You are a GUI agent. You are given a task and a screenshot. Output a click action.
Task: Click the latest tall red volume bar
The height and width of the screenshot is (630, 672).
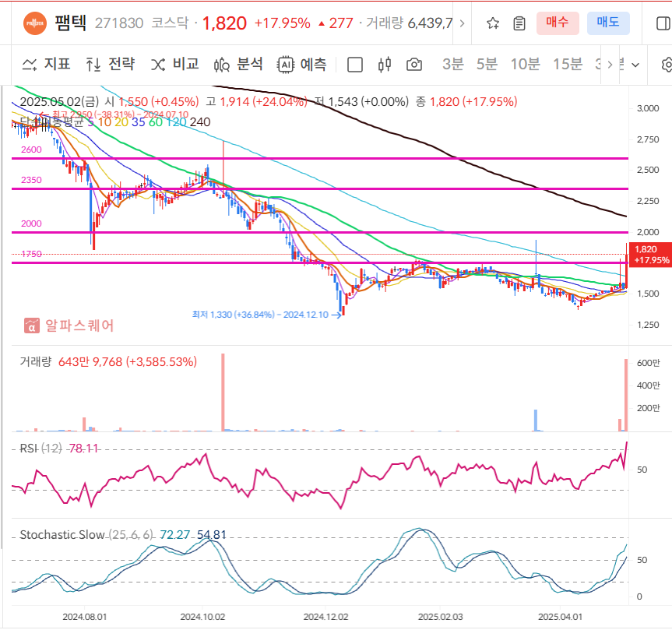626,395
